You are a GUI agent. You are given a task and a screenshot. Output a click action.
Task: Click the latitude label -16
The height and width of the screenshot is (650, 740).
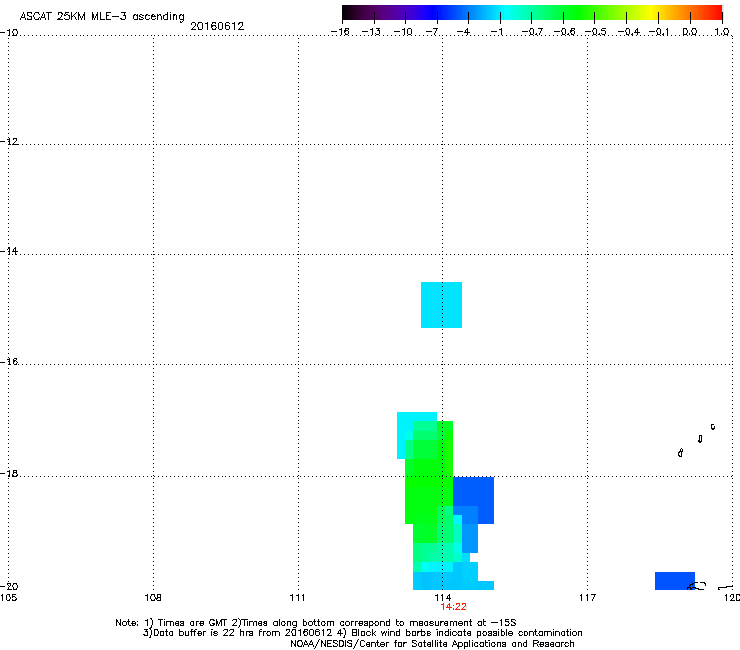(9, 362)
